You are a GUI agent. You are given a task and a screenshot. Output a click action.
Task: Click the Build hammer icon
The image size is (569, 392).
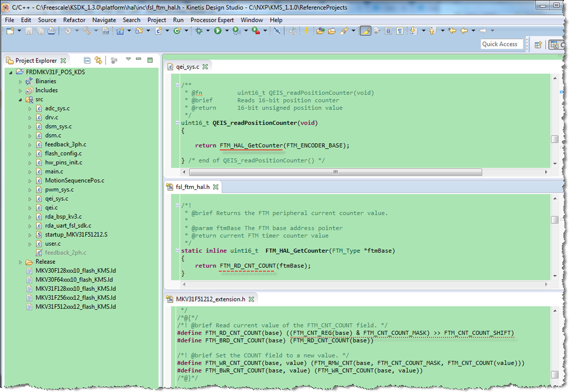coord(87,31)
